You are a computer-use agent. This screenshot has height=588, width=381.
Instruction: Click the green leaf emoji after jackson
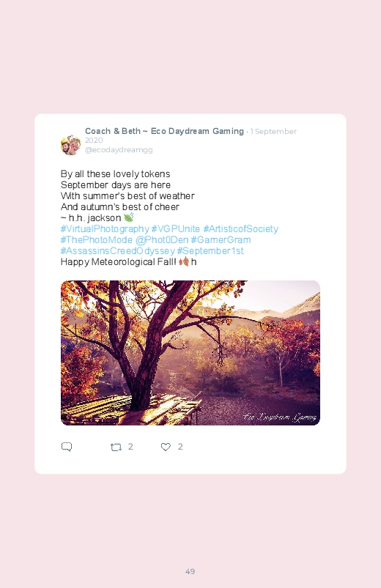click(129, 217)
